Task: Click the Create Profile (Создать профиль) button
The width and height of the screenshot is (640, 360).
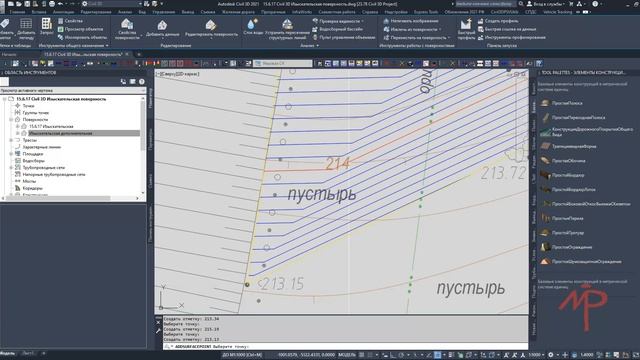Action: click(498, 21)
